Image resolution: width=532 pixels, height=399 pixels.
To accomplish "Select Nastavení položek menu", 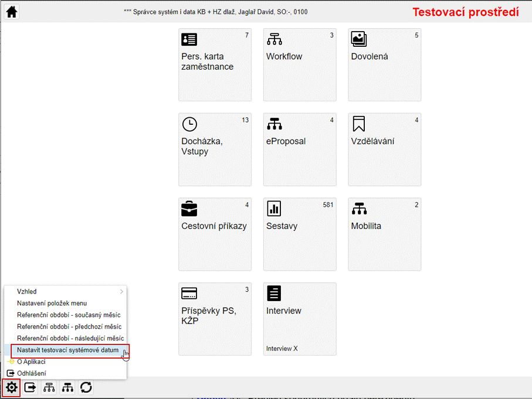I will click(52, 303).
